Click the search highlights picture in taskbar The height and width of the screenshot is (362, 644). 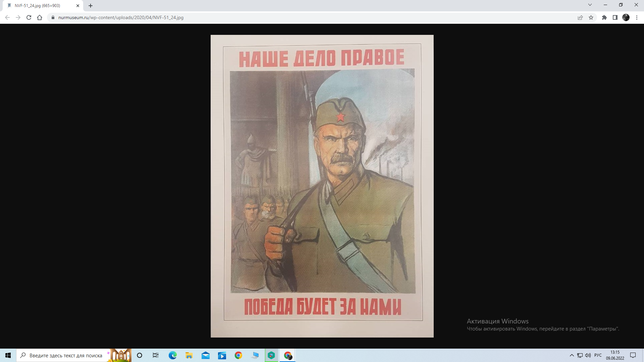(x=119, y=355)
